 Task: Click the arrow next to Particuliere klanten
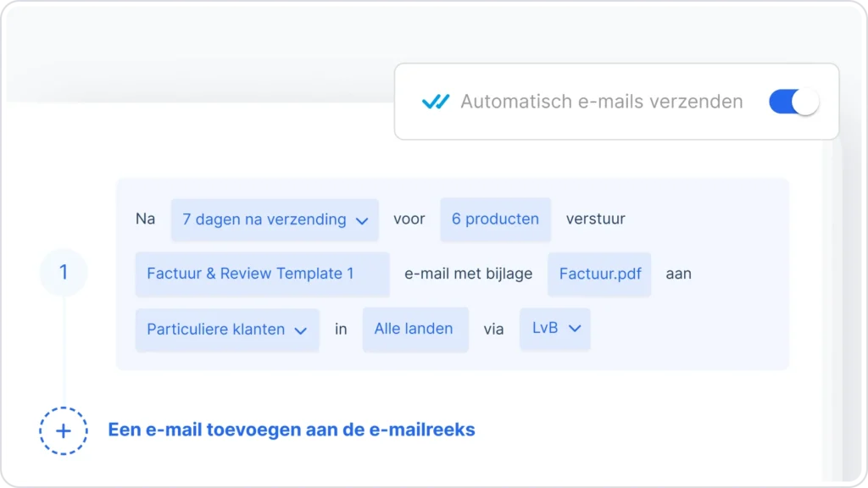[x=300, y=331]
